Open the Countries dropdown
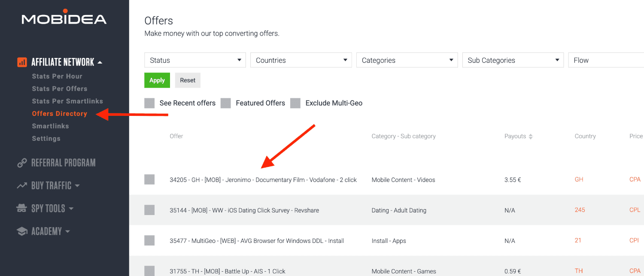This screenshot has height=276, width=644. tap(301, 60)
